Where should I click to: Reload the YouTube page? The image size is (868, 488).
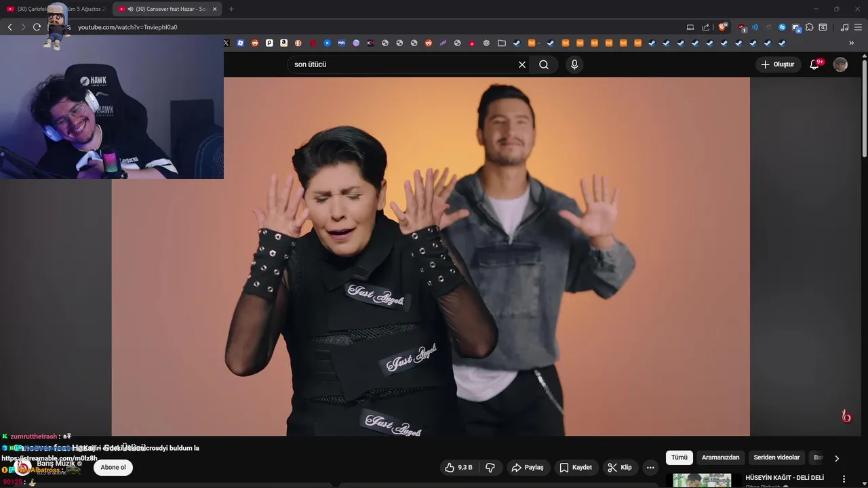[37, 27]
